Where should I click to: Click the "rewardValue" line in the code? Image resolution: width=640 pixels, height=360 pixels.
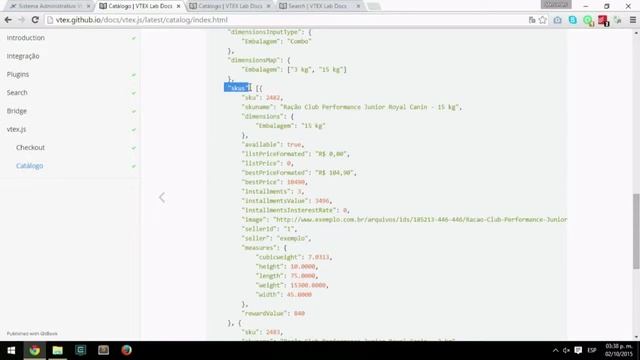pos(273,313)
